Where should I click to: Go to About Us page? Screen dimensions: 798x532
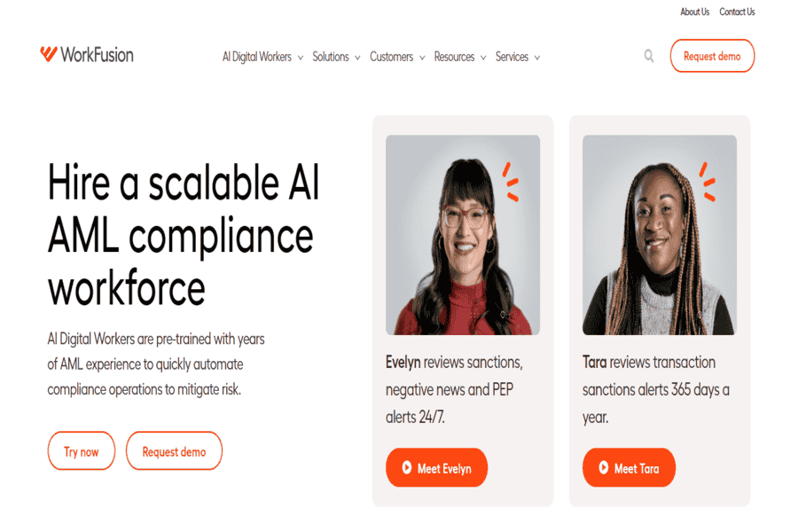tap(694, 12)
